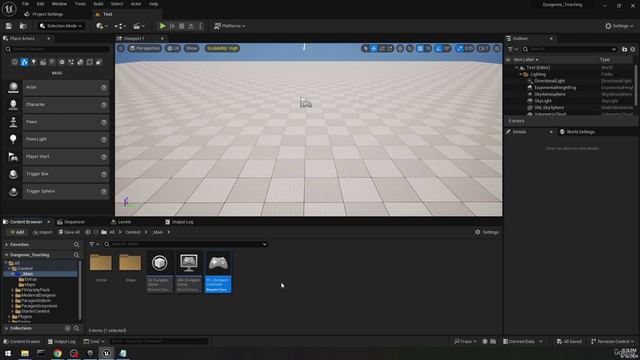Click the Save current level icon

pos(9,26)
